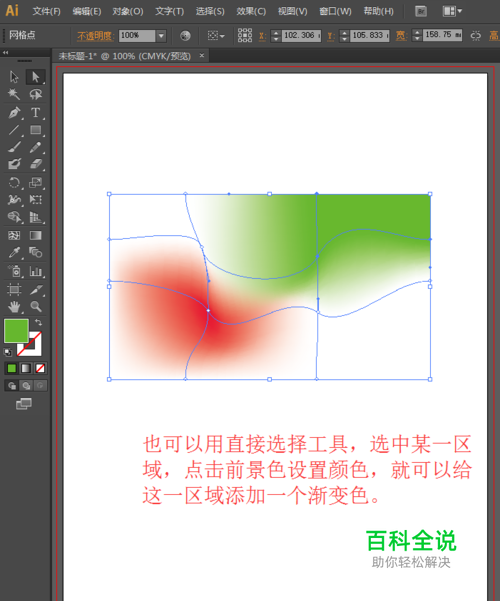Screen dimensions: 500x601
Task: Open the 文字(T) menu
Action: point(169,11)
